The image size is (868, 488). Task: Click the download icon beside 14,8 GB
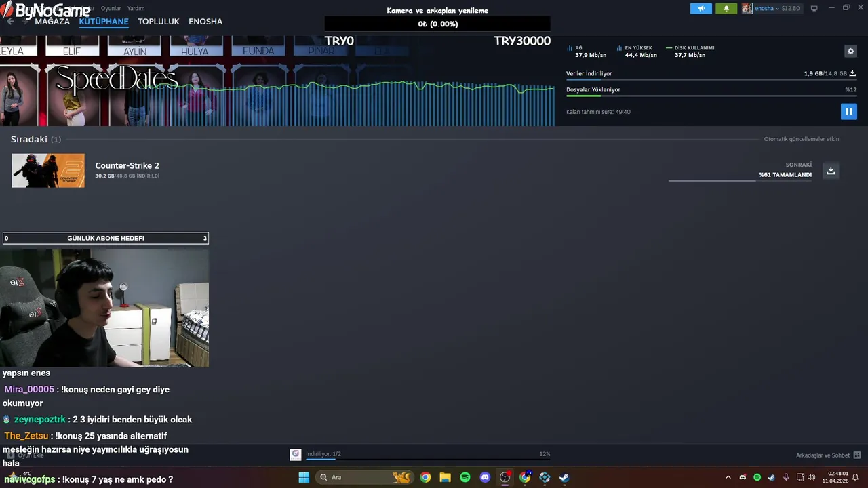tap(852, 73)
